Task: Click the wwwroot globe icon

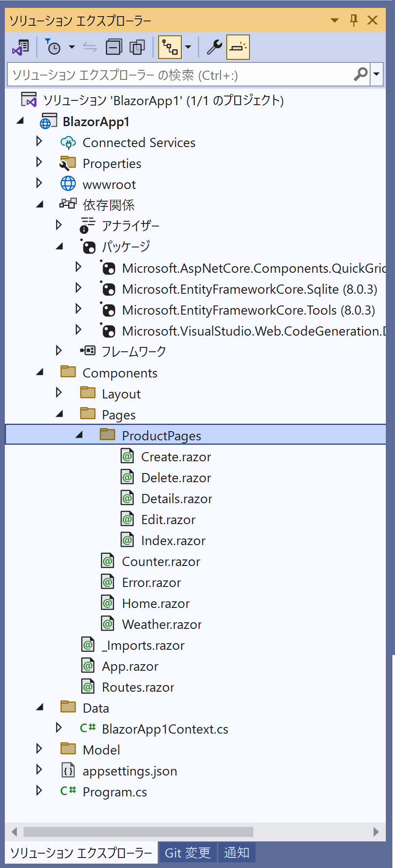Action: pos(68,184)
